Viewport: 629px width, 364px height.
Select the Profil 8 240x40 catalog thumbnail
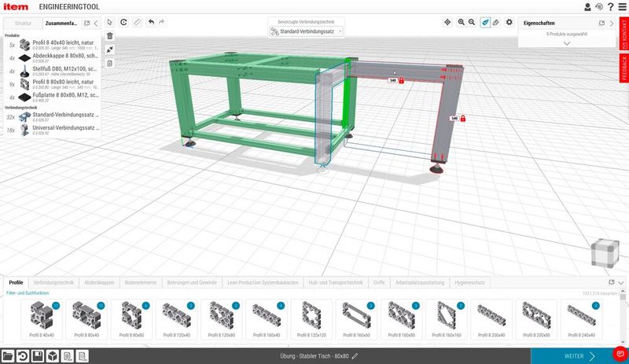click(581, 318)
